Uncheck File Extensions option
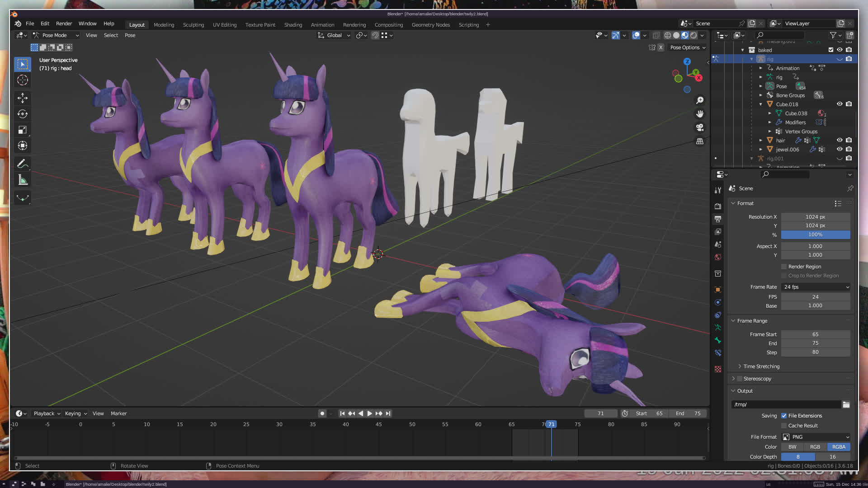The height and width of the screenshot is (488, 868). point(784,416)
